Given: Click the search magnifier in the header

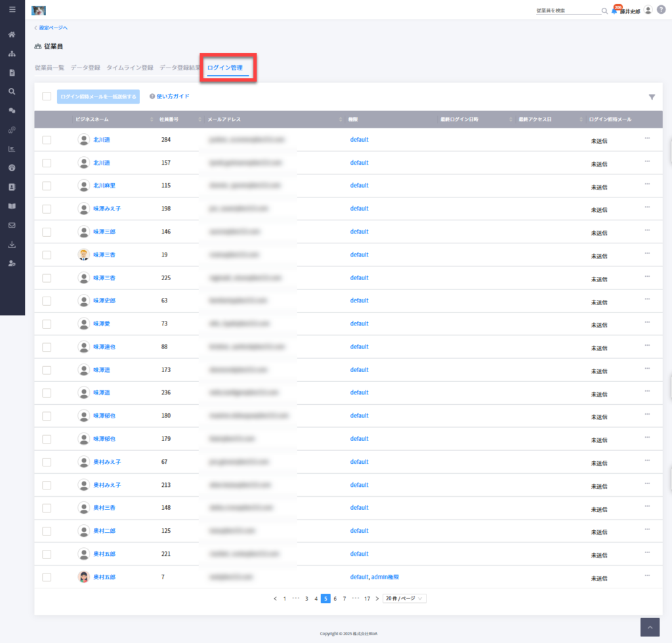Looking at the screenshot, I should point(604,10).
